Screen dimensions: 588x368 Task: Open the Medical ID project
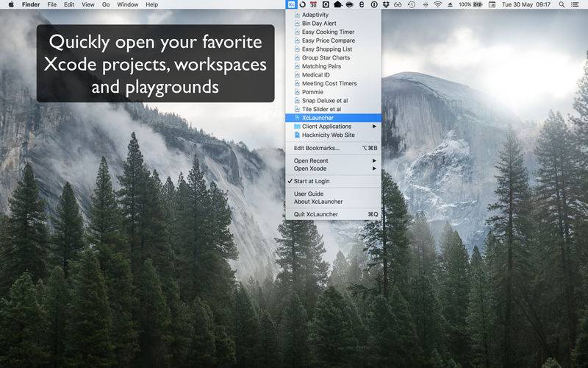point(333,75)
